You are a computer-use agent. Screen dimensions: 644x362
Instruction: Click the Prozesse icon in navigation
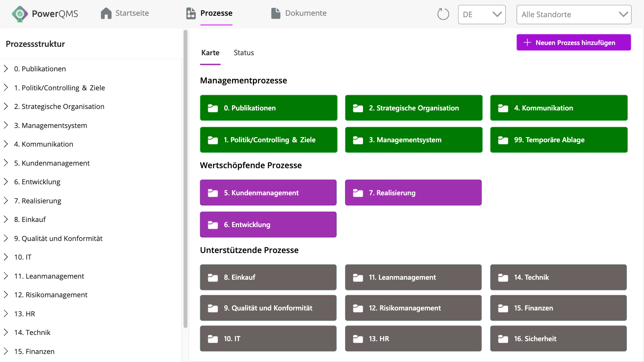click(x=191, y=14)
